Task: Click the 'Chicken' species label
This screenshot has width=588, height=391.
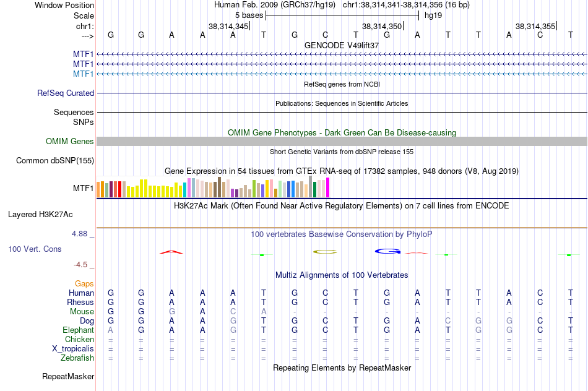Action: click(x=79, y=339)
